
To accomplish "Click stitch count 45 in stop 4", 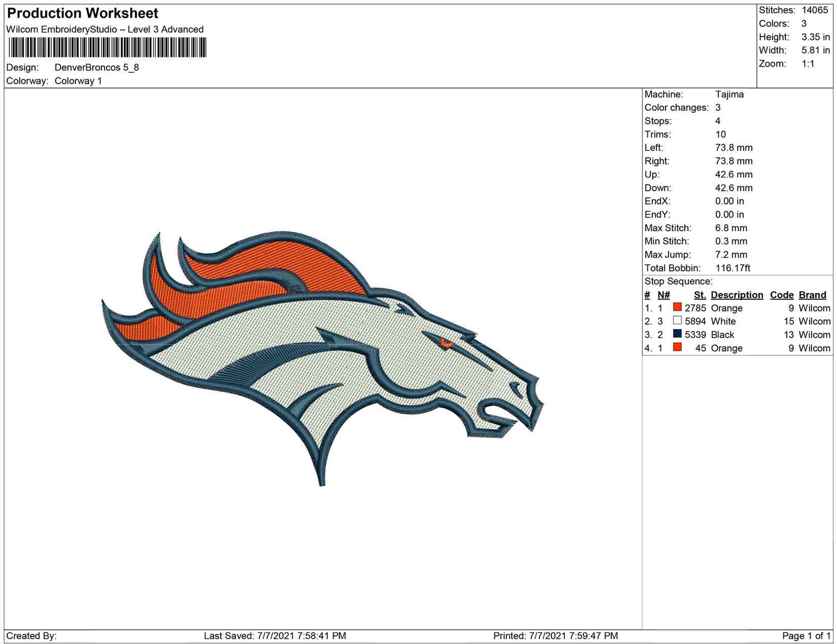I will click(x=700, y=348).
